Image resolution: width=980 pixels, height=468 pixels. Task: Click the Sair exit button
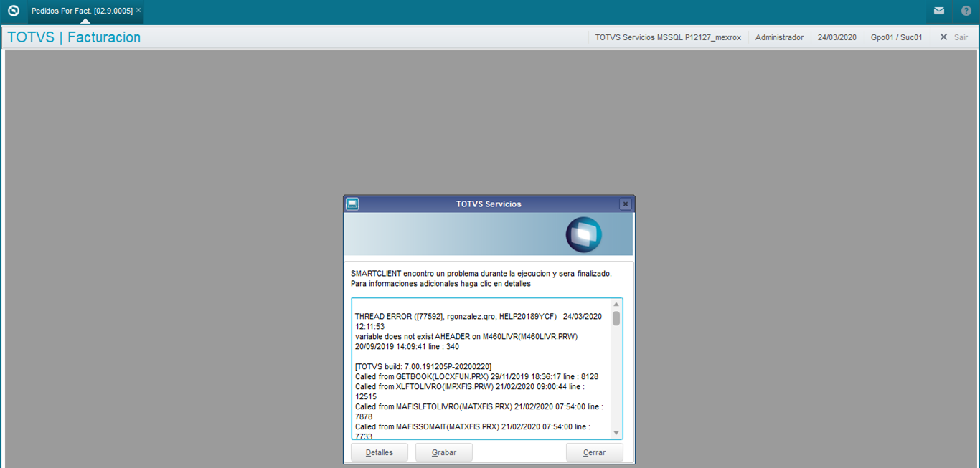[x=954, y=37]
